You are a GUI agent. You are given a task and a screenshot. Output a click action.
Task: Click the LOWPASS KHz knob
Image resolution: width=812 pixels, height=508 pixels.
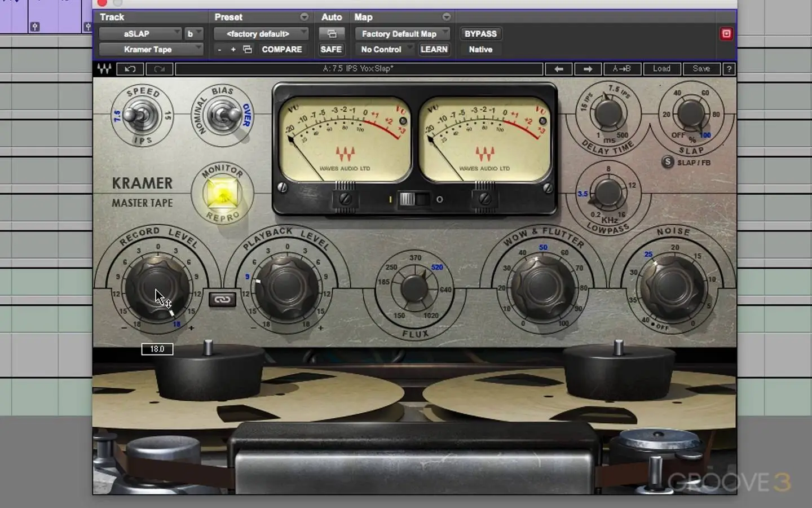click(x=608, y=194)
